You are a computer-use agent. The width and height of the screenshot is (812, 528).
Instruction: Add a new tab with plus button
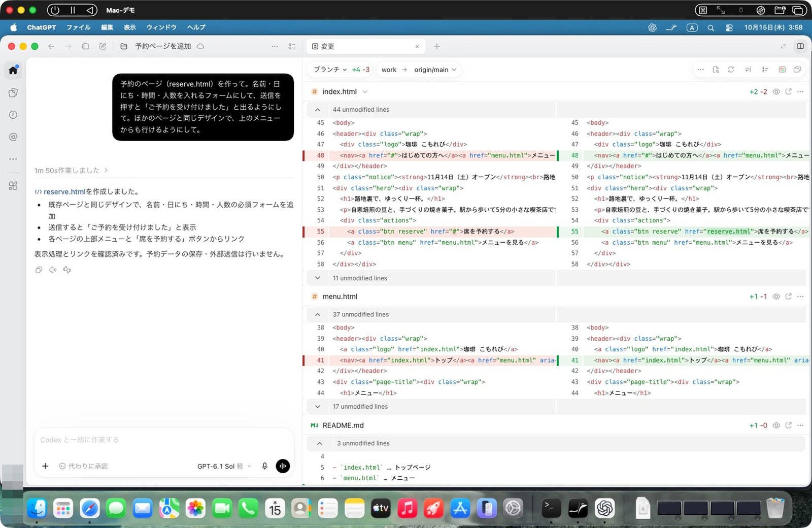pos(436,46)
